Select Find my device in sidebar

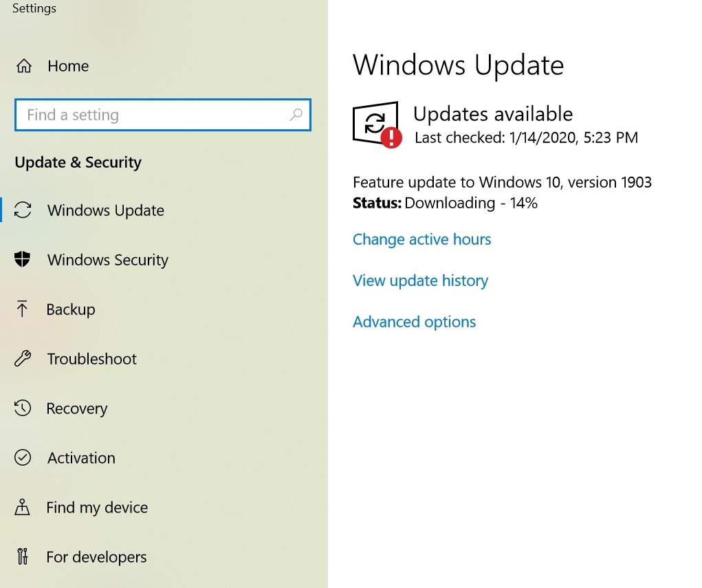coord(97,508)
